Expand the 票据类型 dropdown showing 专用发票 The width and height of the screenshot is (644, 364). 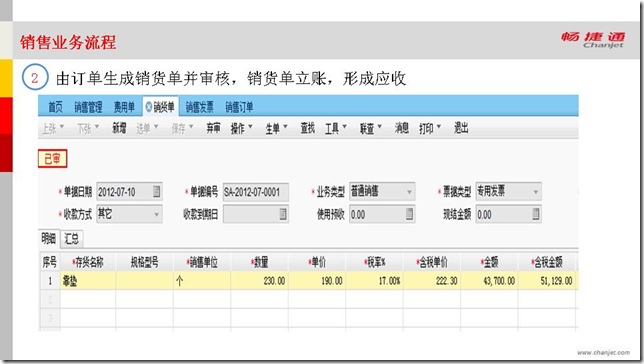pyautogui.click(x=536, y=192)
